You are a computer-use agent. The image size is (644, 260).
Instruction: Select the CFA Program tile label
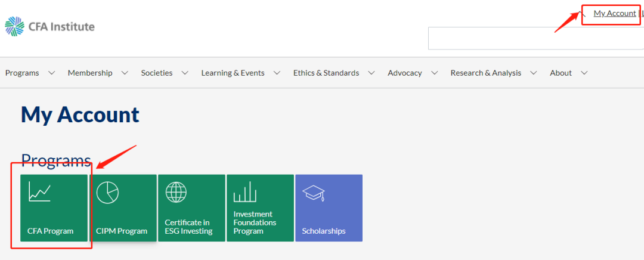50,231
